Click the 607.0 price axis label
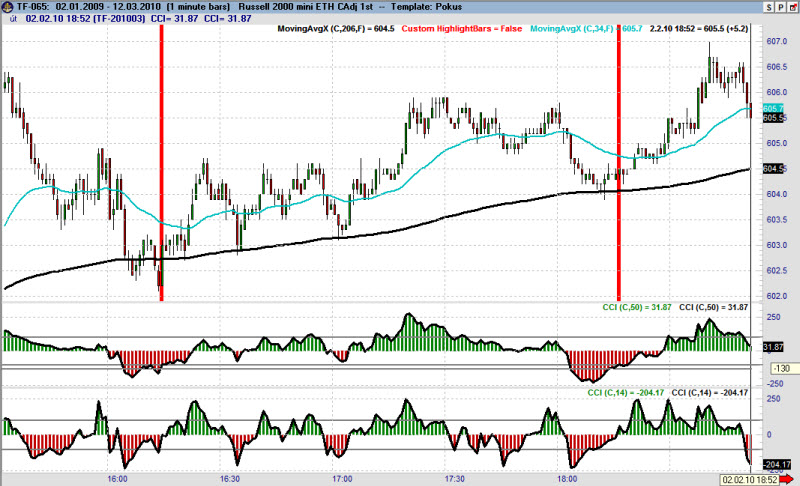 (777, 41)
